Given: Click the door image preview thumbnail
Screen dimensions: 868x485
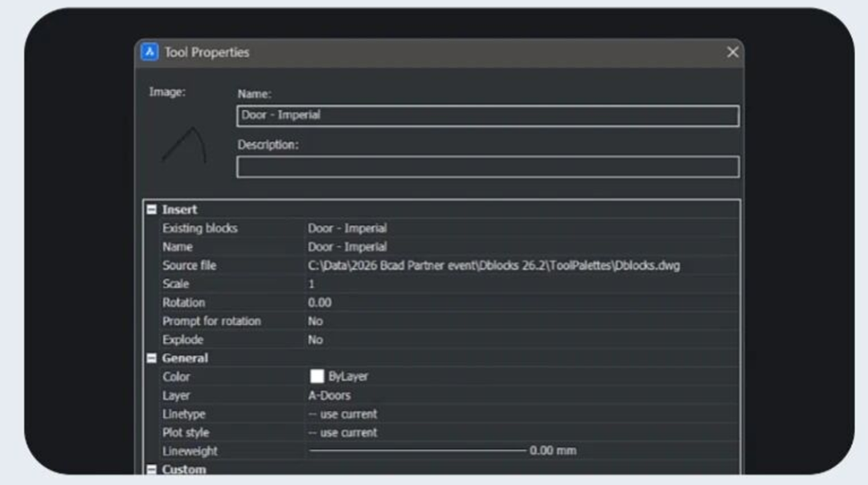Looking at the screenshot, I should (x=184, y=146).
